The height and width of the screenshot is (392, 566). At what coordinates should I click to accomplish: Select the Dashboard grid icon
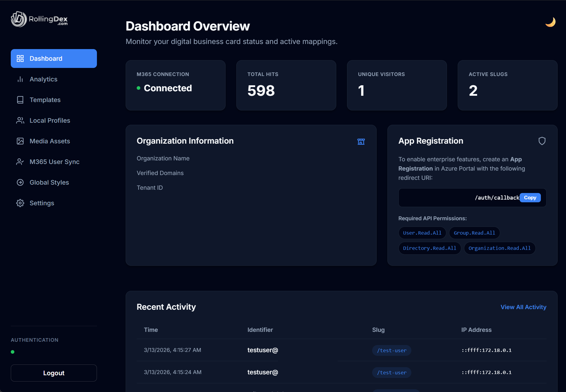[x=20, y=58]
